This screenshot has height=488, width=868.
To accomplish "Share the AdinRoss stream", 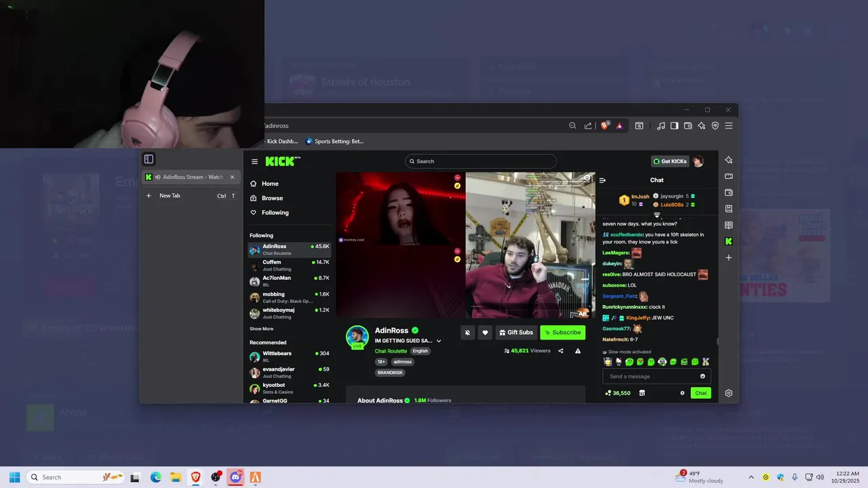I will tap(561, 351).
